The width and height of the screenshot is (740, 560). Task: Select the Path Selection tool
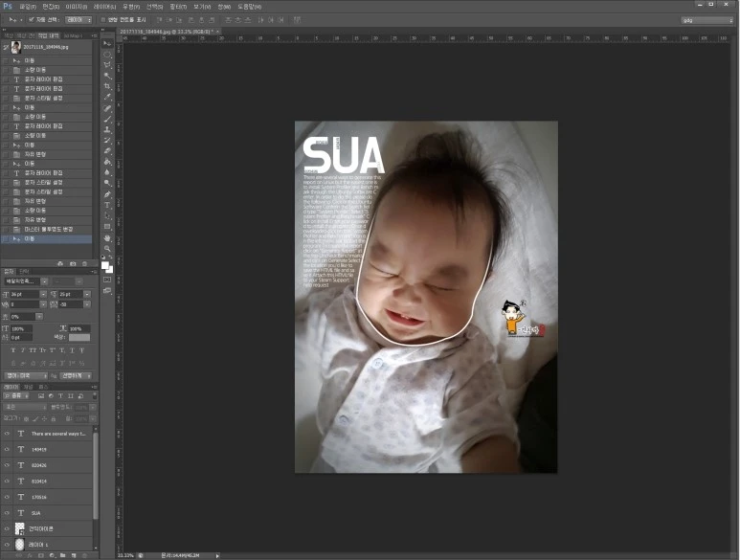pyautogui.click(x=107, y=215)
